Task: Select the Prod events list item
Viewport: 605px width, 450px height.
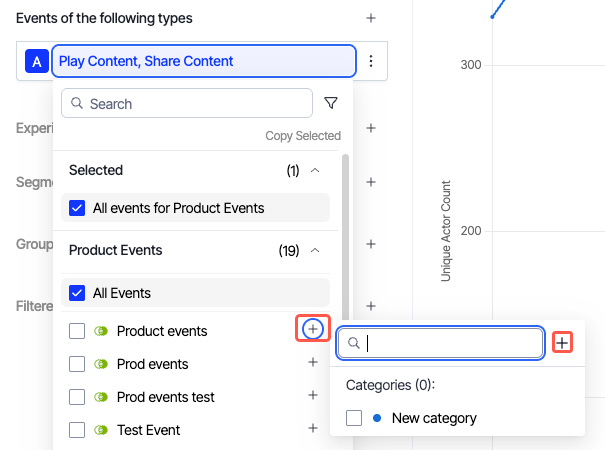Action: point(152,364)
